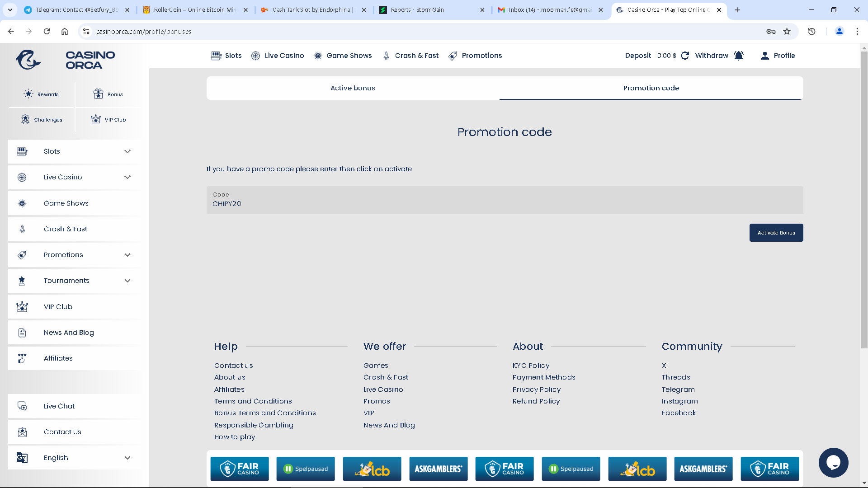This screenshot has width=868, height=488.
Task: Expand the Promotions sidebar menu
Action: [x=127, y=255]
